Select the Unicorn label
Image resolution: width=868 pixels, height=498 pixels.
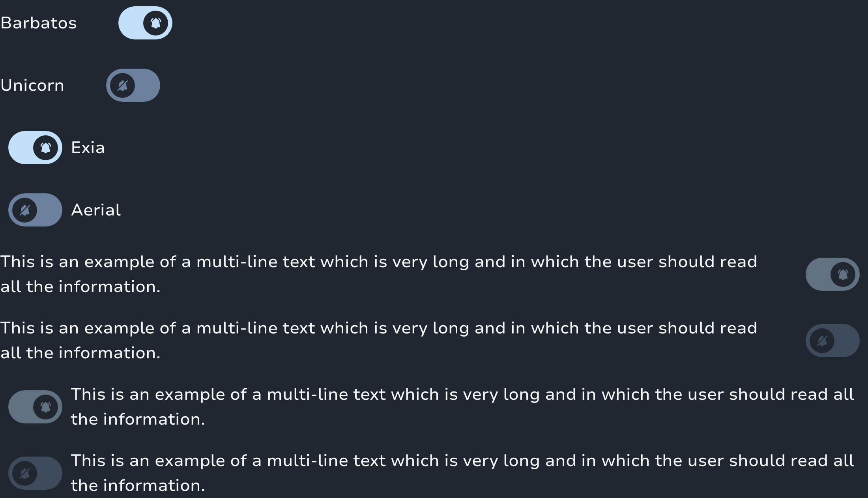pyautogui.click(x=32, y=85)
